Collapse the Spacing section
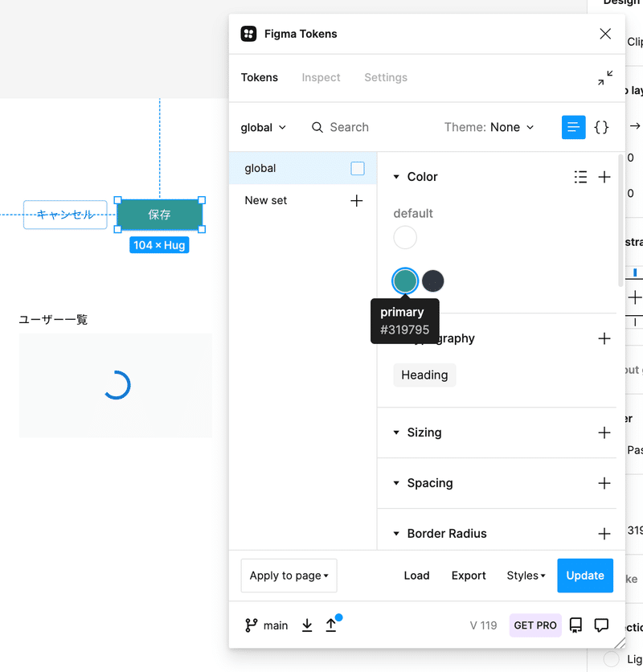This screenshot has height=672, width=643. coord(396,483)
